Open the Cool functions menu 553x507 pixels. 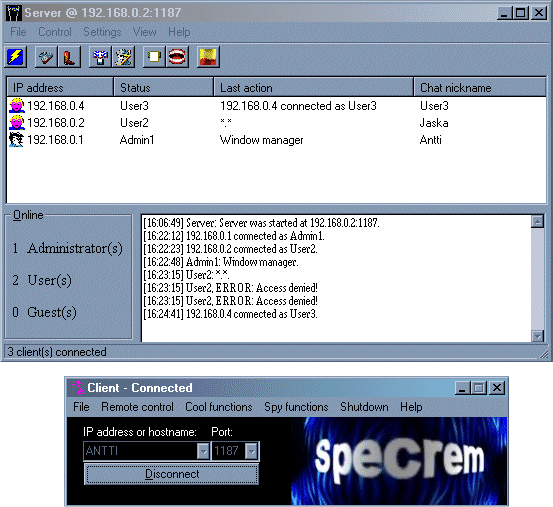pos(219,407)
